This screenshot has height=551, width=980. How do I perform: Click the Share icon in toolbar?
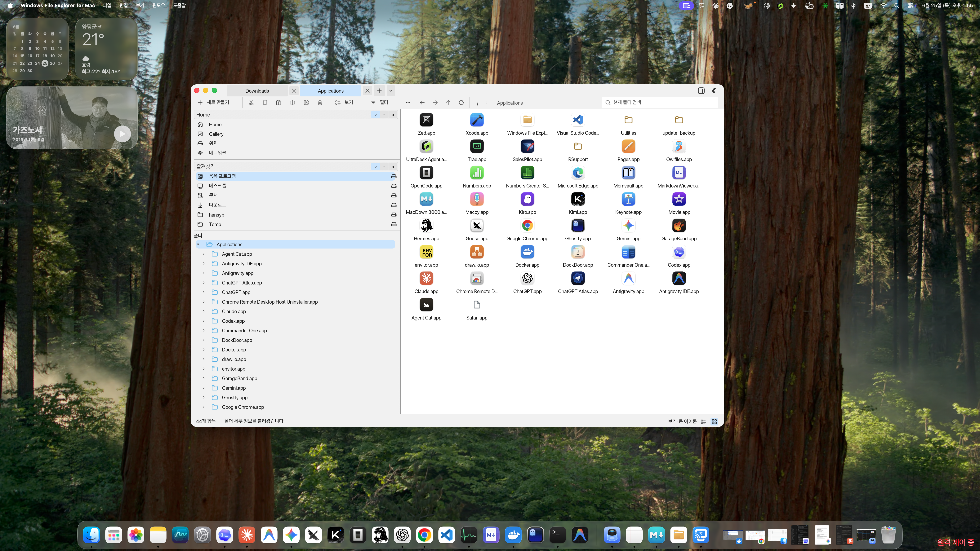point(306,102)
